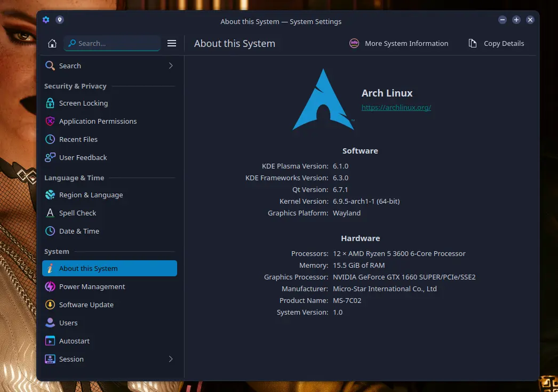Viewport: 558px width, 392px height.
Task: Open the hamburger menu beside the search box
Action: coord(172,43)
